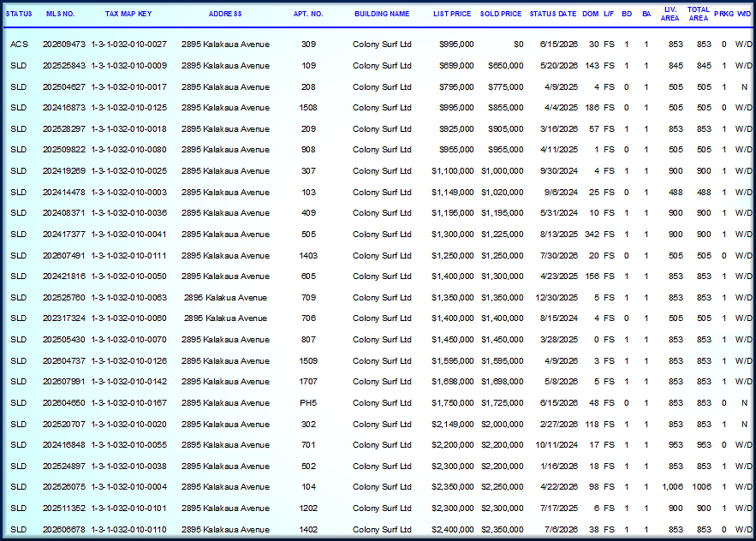Select MLS number 202609473

[x=64, y=45]
